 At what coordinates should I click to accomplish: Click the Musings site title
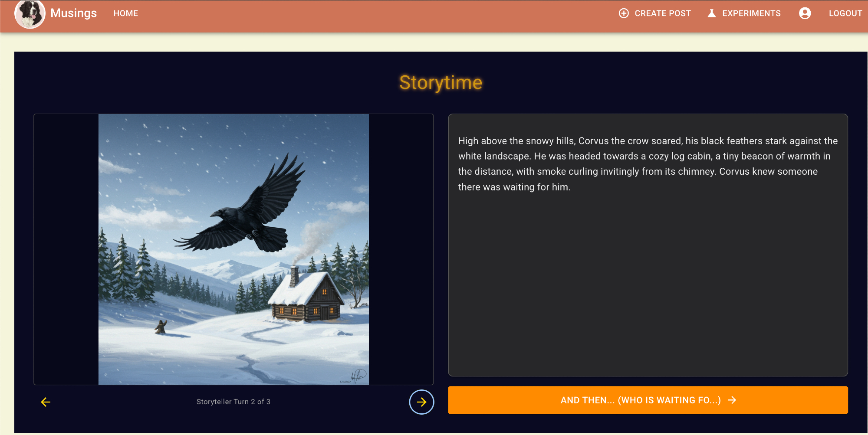point(73,13)
